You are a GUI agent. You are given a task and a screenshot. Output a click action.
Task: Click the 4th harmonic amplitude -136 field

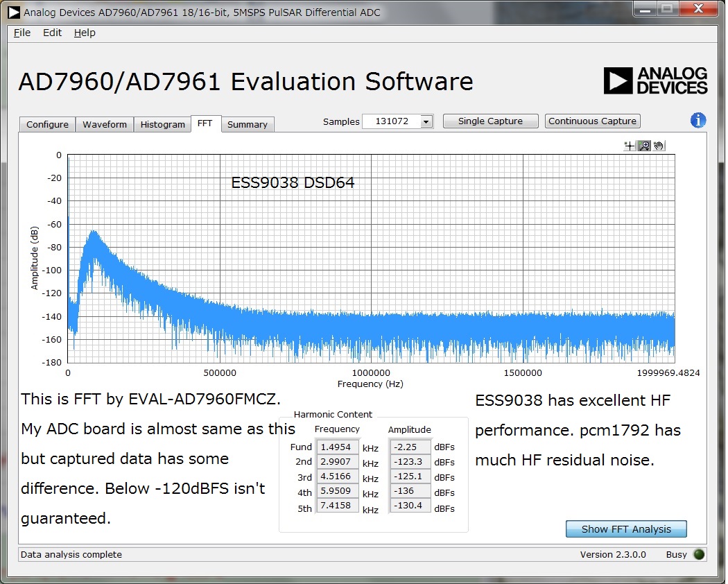pos(410,491)
